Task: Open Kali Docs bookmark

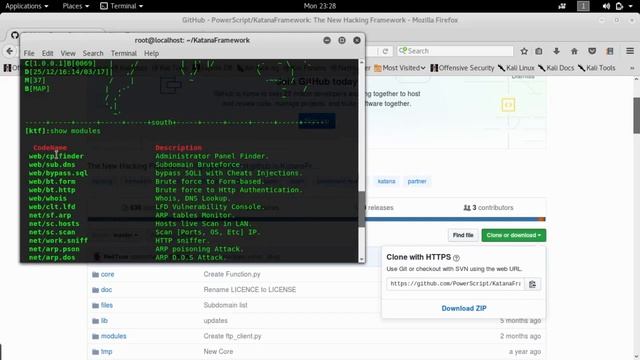Action: [556, 68]
